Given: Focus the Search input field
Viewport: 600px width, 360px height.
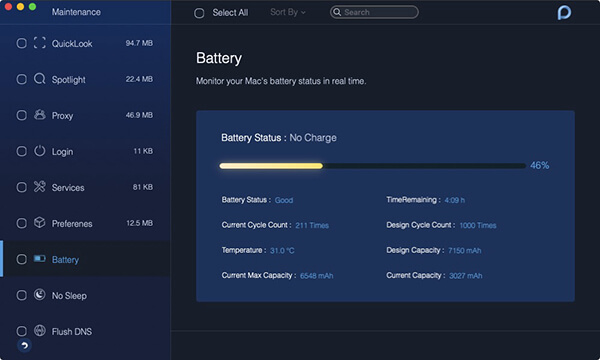Looking at the screenshot, I should [x=374, y=12].
